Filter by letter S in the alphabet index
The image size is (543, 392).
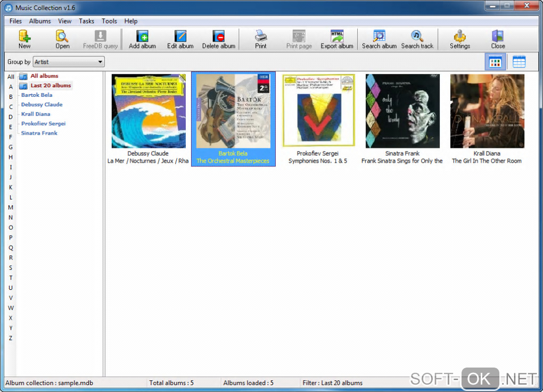pos(11,268)
